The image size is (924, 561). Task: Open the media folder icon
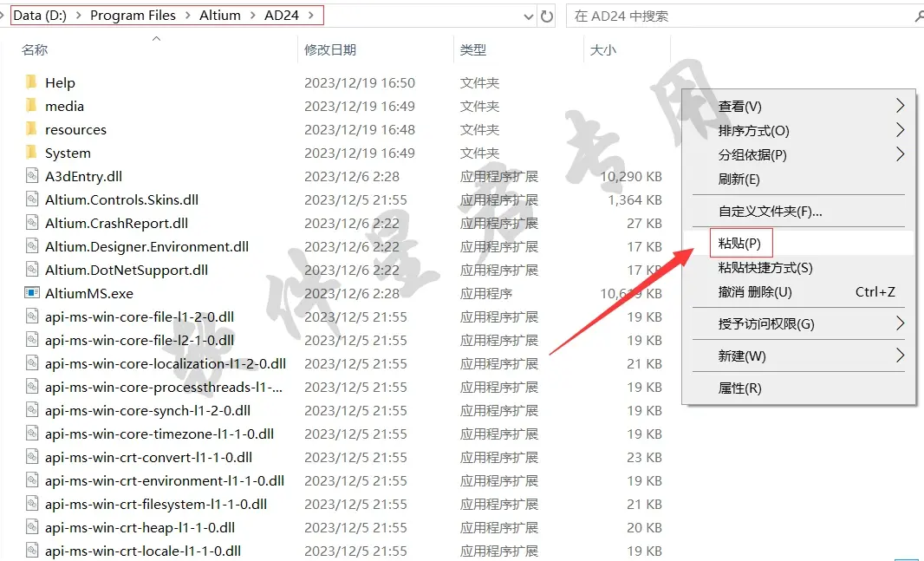tap(31, 106)
